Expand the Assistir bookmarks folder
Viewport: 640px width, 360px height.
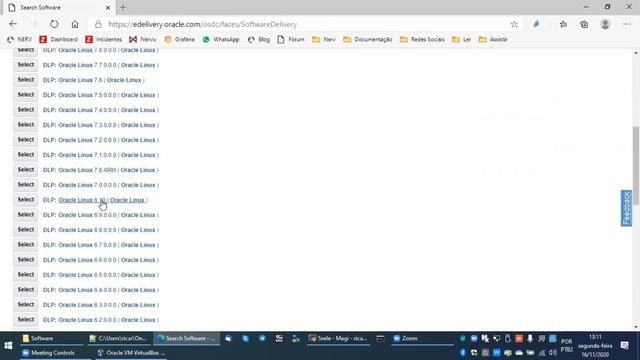(493, 40)
